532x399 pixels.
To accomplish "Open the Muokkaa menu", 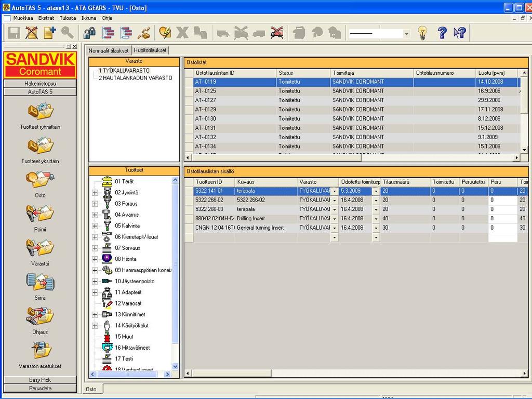I will point(23,18).
